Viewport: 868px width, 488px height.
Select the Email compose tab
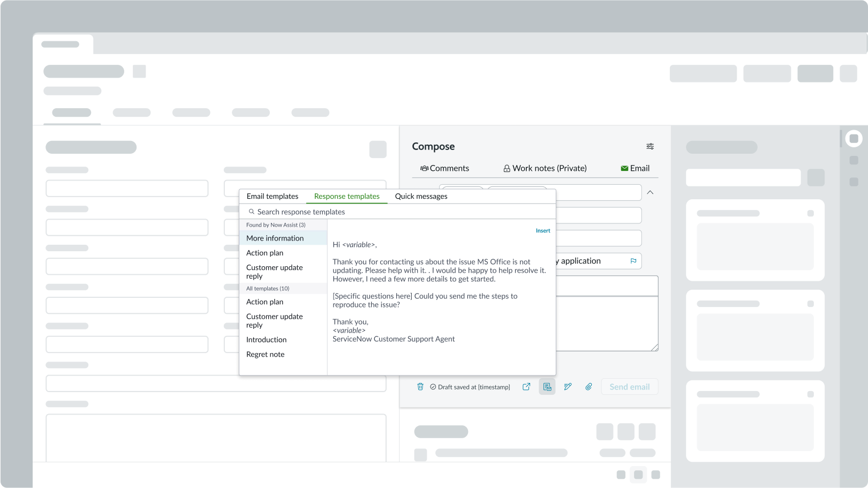click(635, 168)
